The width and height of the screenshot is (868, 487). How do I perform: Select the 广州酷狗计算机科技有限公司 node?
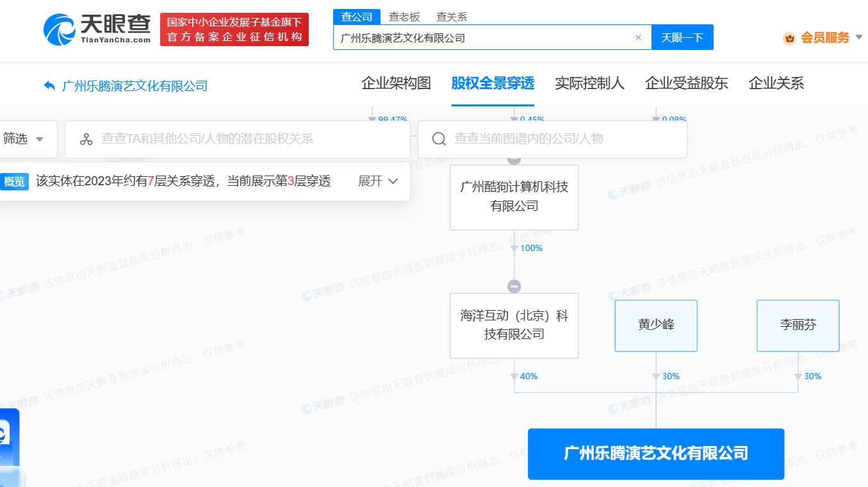click(514, 197)
